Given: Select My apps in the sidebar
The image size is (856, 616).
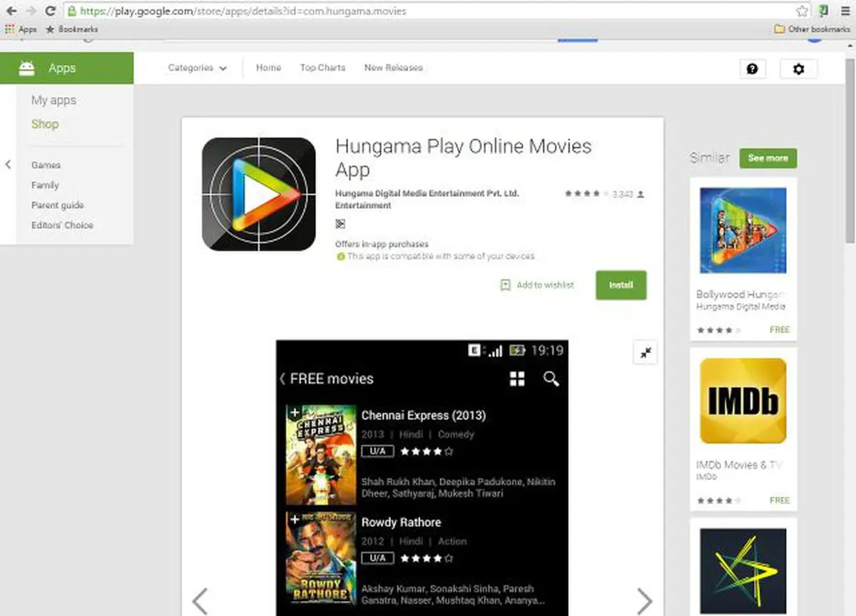Looking at the screenshot, I should (x=53, y=101).
